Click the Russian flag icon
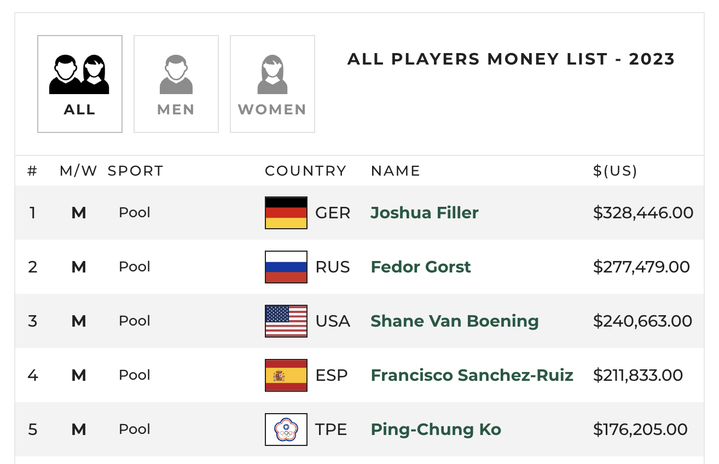The height and width of the screenshot is (464, 719). (x=286, y=267)
